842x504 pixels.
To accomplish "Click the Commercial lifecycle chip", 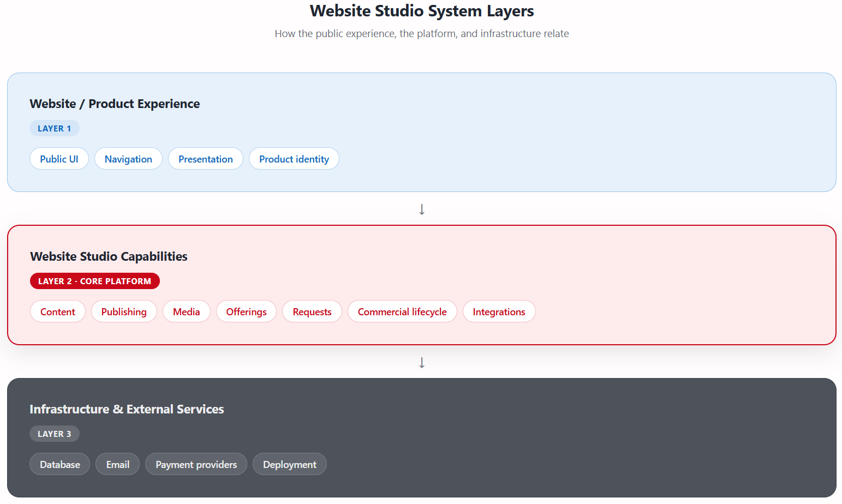I will (x=402, y=311).
